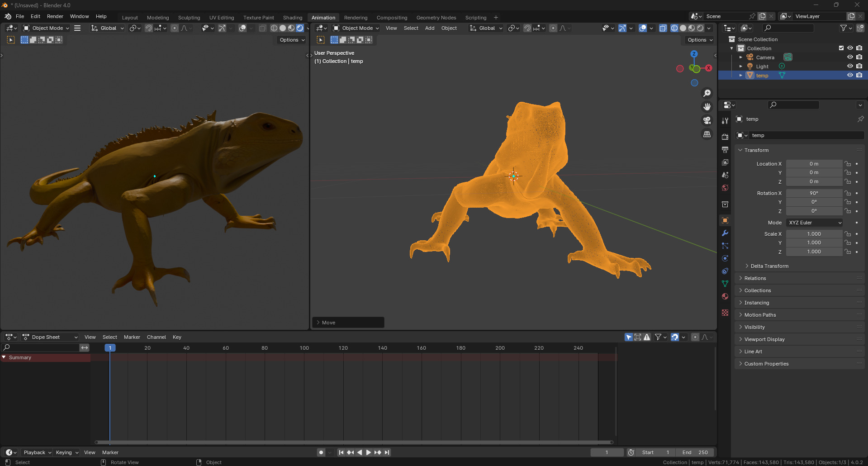
Task: Click the blue Z axis gizmo ball
Action: [694, 54]
